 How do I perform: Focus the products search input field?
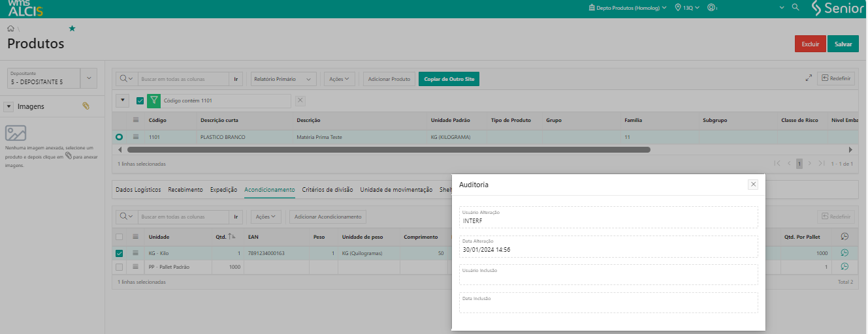184,79
